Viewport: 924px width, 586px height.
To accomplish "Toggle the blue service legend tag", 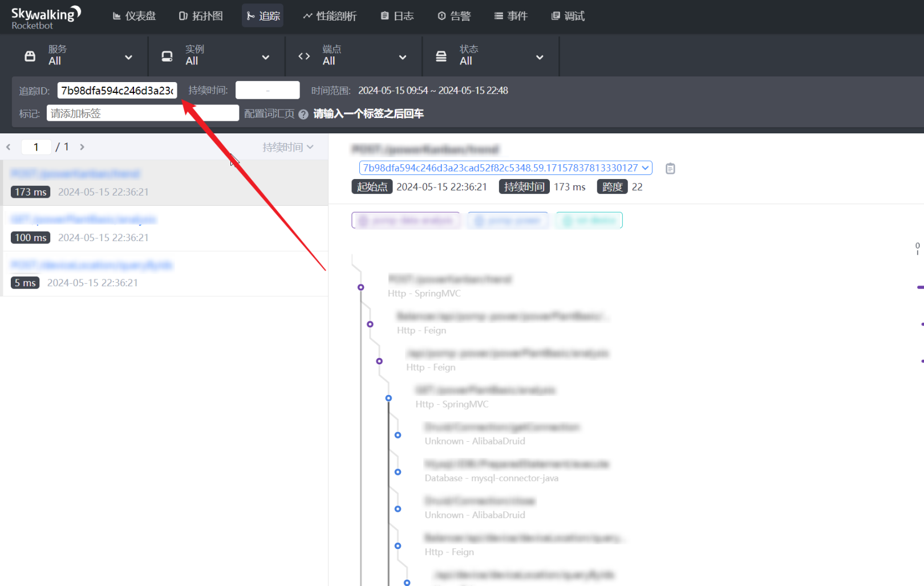I will (x=508, y=220).
